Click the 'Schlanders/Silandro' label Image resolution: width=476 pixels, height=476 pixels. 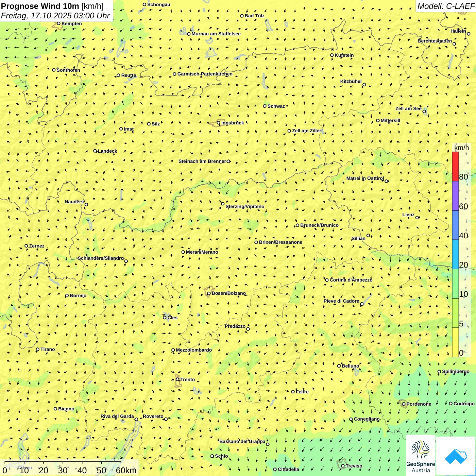click(x=101, y=258)
